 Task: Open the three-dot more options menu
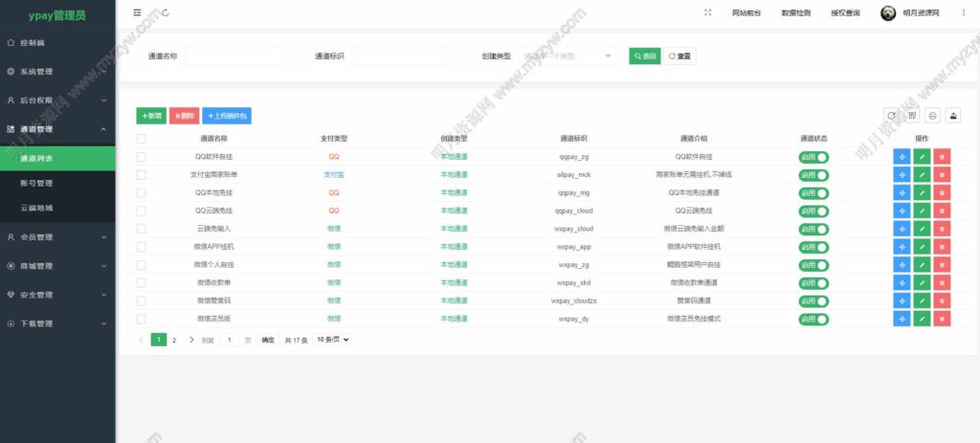[963, 12]
